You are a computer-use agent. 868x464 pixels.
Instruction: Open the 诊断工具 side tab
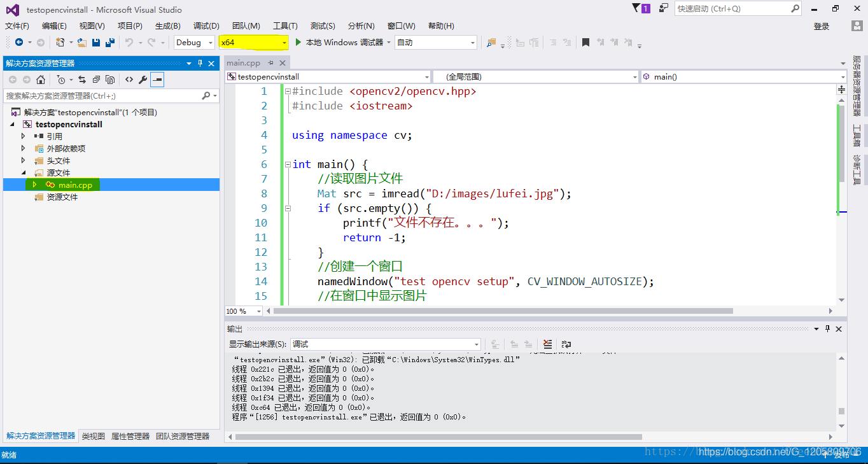click(x=857, y=169)
